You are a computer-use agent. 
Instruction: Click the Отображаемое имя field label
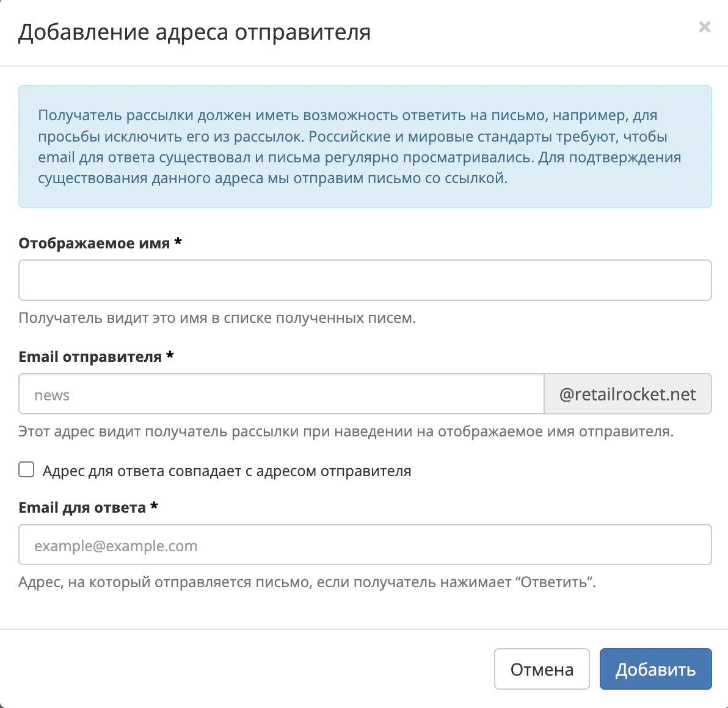click(94, 243)
